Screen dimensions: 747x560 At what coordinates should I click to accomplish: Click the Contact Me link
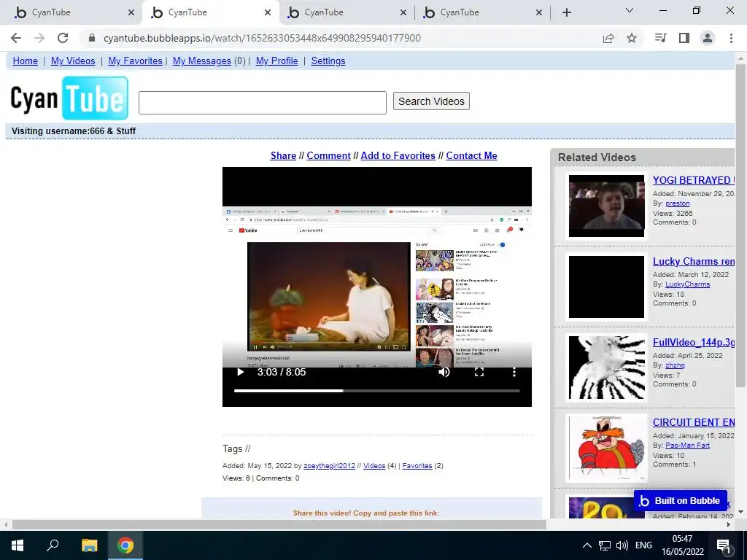tap(472, 156)
